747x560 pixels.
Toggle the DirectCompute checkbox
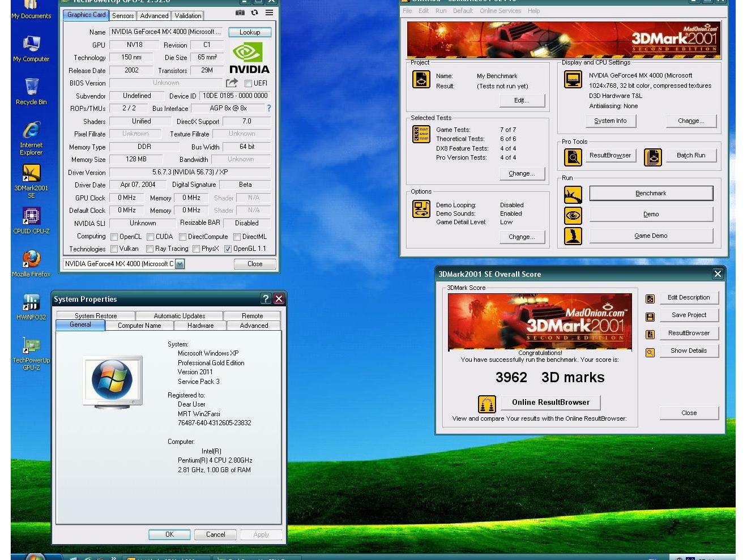182,237
